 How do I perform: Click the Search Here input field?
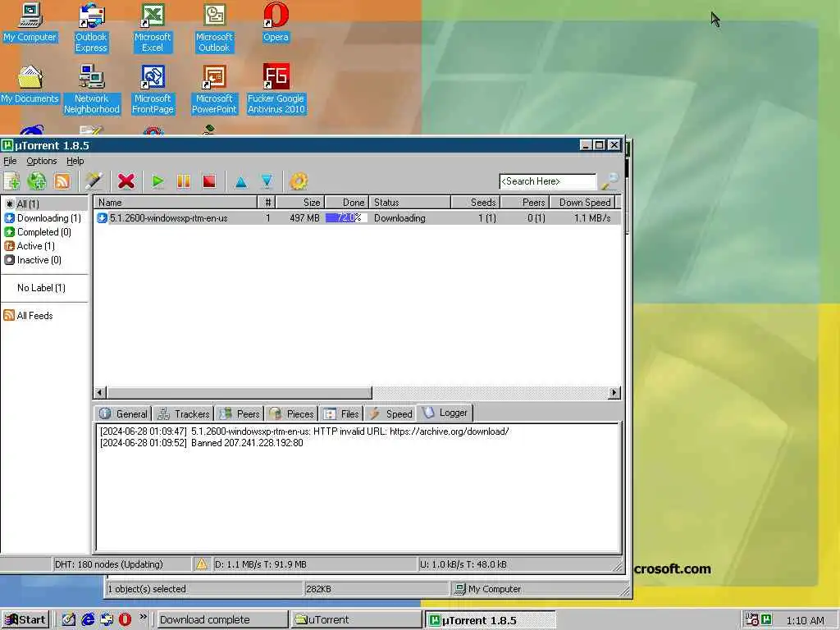tap(547, 181)
